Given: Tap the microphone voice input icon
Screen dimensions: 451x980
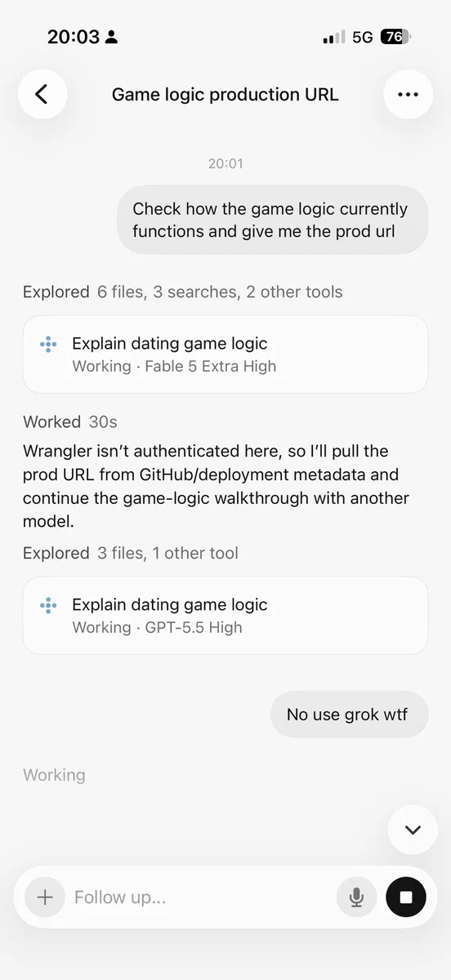Looking at the screenshot, I should click(356, 898).
